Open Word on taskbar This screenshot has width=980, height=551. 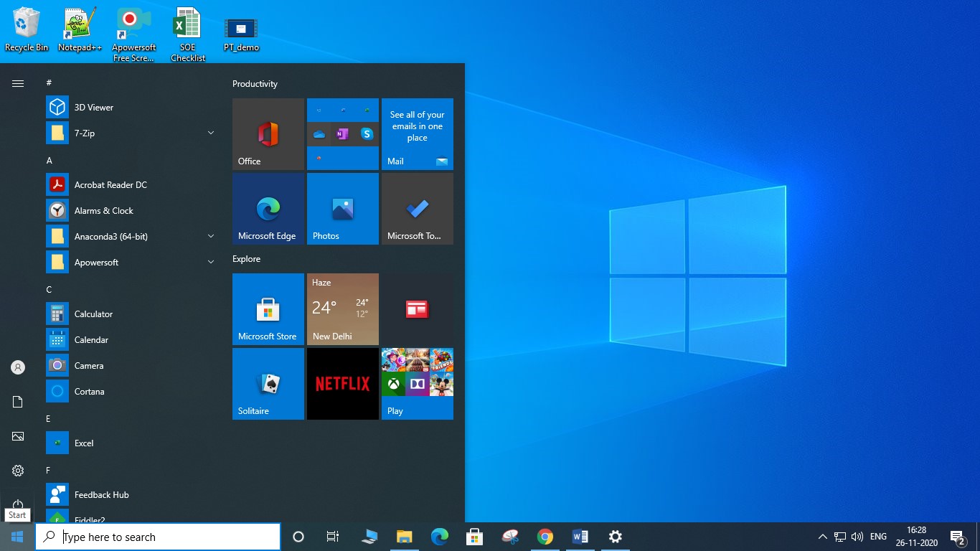tap(580, 537)
